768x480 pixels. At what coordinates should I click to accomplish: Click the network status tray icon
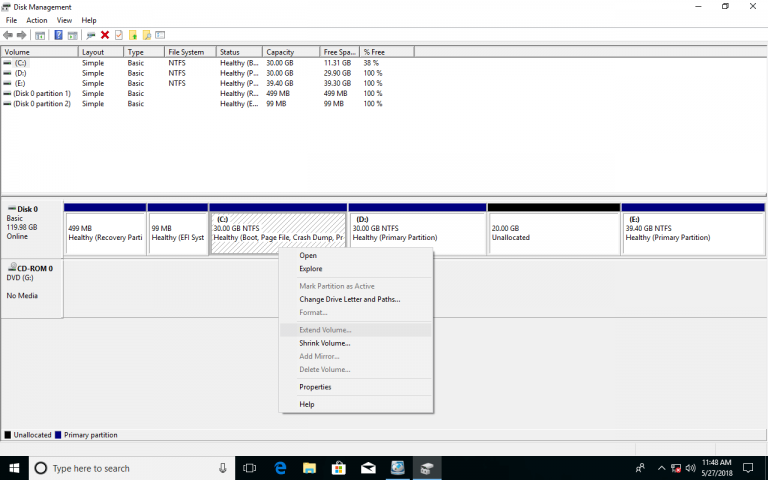pos(676,468)
